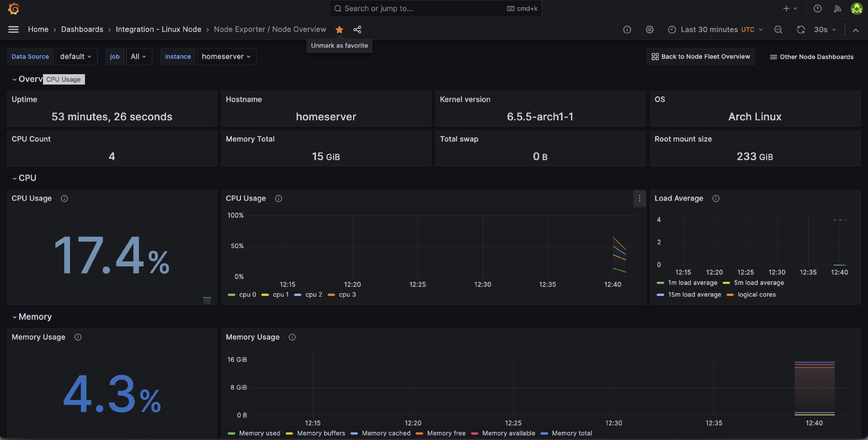Unmark dashboard as favorite star
The height and width of the screenshot is (440, 868).
coord(340,29)
